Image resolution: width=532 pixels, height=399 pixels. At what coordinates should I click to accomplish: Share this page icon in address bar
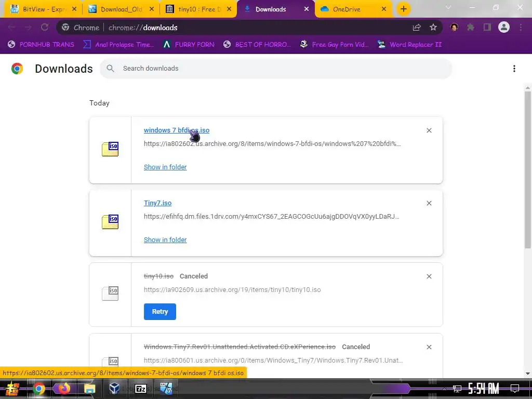click(417, 28)
